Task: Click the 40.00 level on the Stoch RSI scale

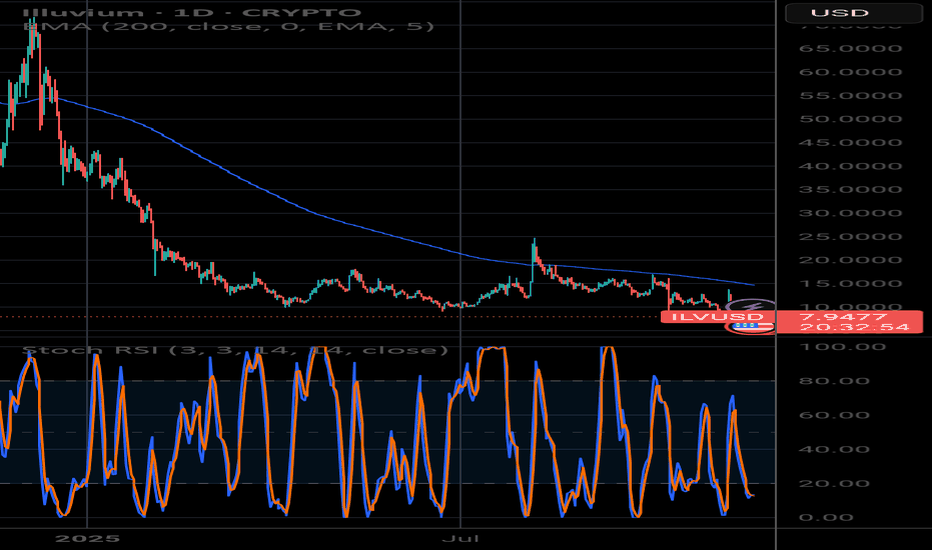Action: click(x=838, y=449)
